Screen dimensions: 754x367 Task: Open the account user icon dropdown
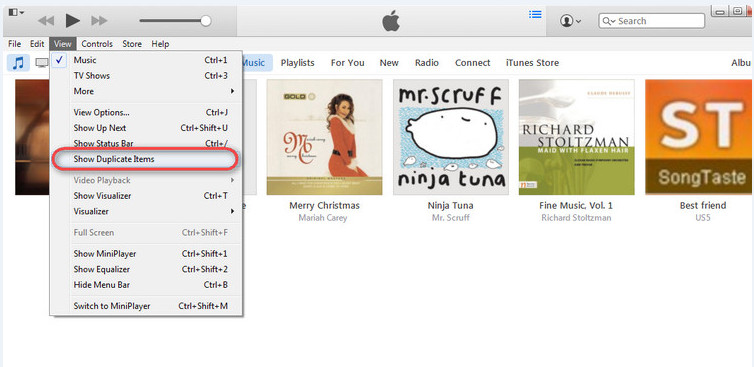click(x=570, y=21)
